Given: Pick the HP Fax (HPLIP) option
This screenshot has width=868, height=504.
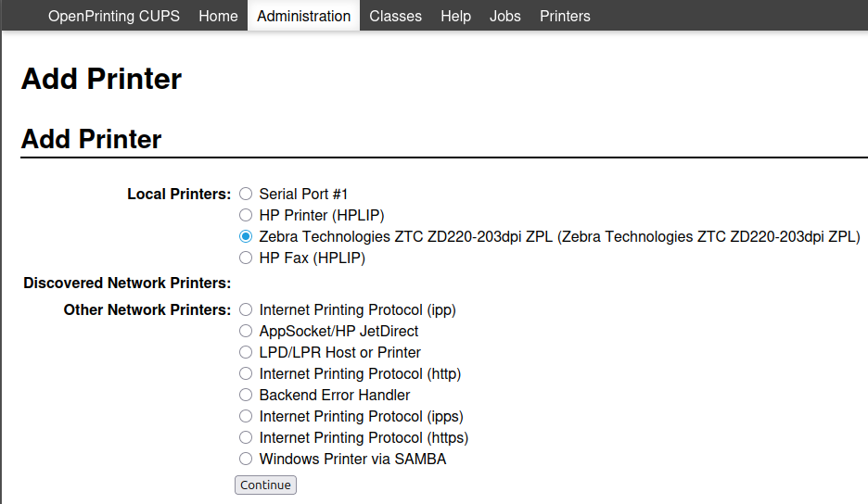Looking at the screenshot, I should pyautogui.click(x=246, y=258).
